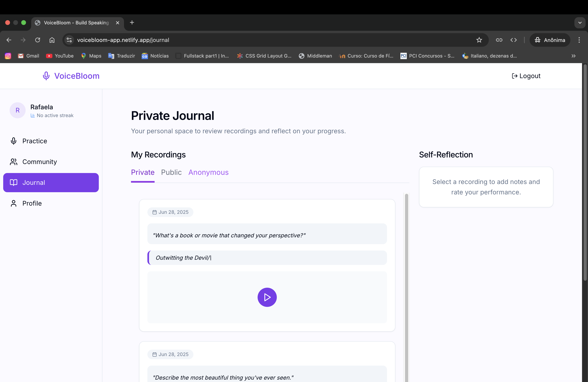The width and height of the screenshot is (588, 382).
Task: Expand the hidden bookmarks chevron
Action: (573, 56)
